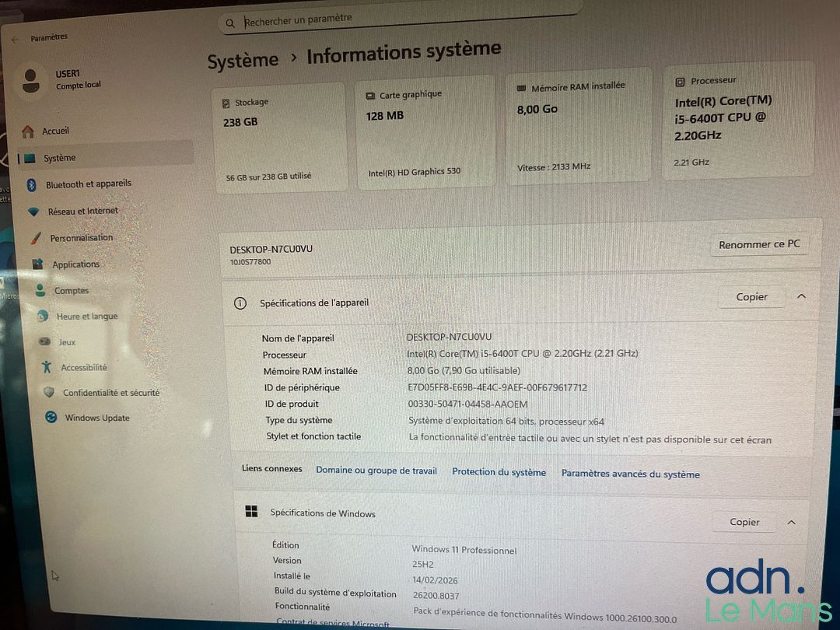Click the Comptes person icon

(40, 290)
